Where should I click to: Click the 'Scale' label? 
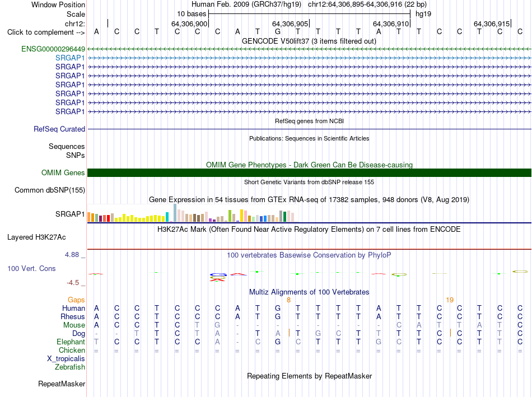[76, 14]
